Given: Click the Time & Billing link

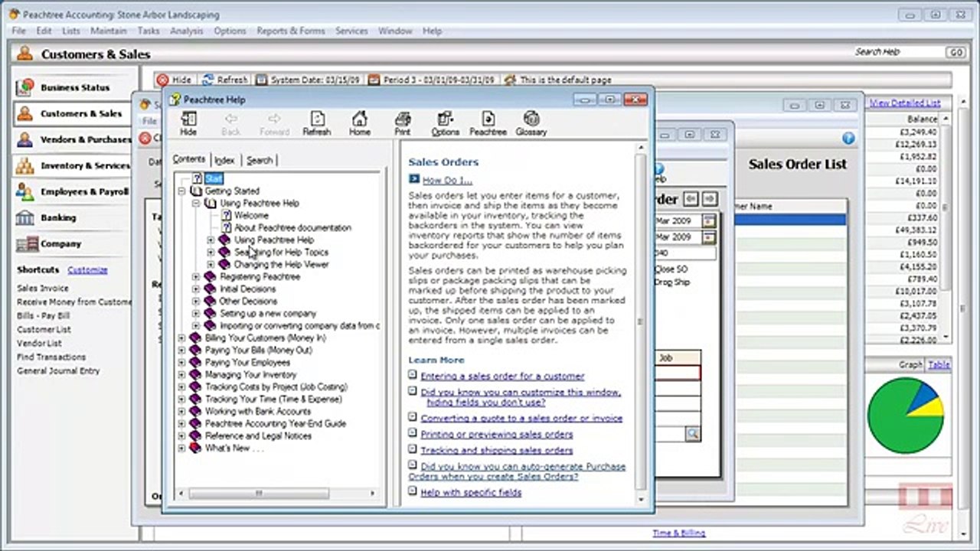Looking at the screenshot, I should [678, 533].
